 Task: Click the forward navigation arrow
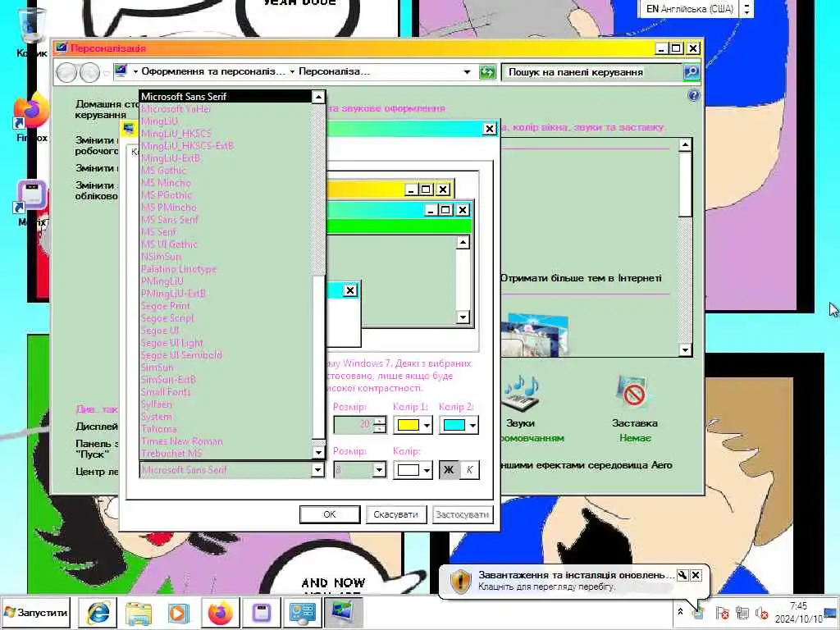[x=90, y=72]
